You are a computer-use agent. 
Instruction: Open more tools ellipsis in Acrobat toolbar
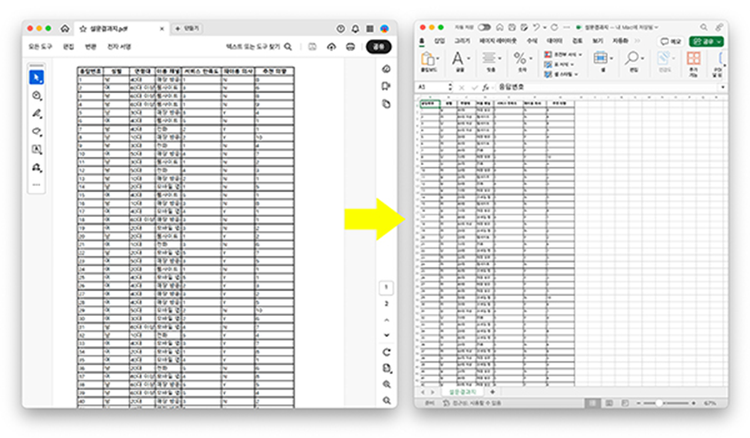click(36, 185)
